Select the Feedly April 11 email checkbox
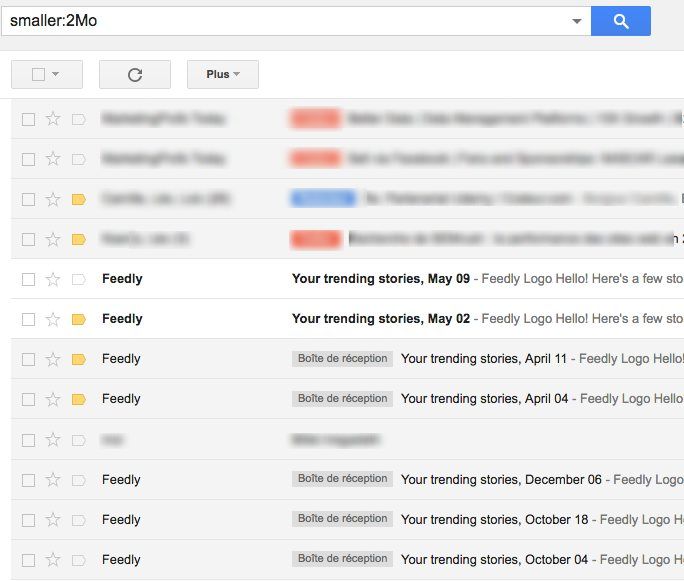This screenshot has height=581, width=684. (x=28, y=359)
